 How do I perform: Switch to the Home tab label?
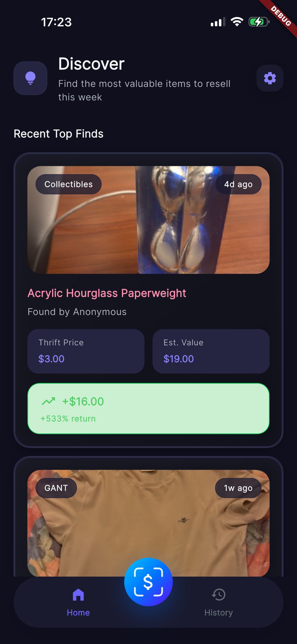coord(78,613)
